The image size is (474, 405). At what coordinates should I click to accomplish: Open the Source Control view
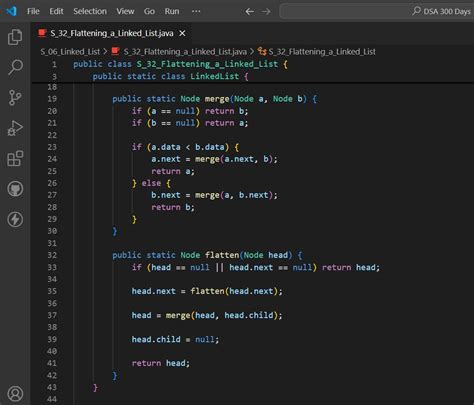[x=15, y=98]
